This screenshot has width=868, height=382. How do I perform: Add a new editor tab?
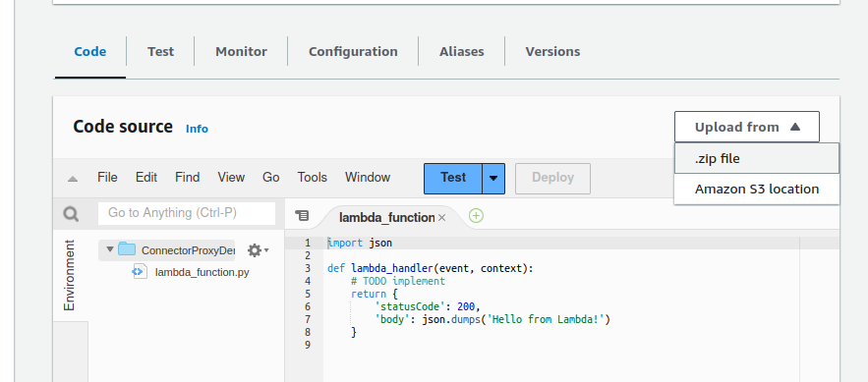476,216
